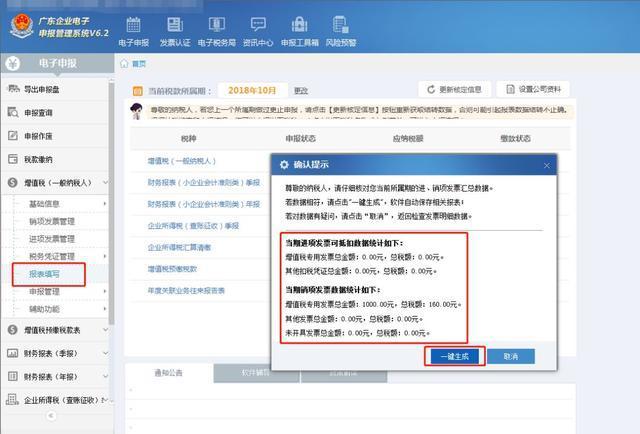The width and height of the screenshot is (640, 434).
Task: Switch to the 通知公告 tab
Action: tap(169, 370)
